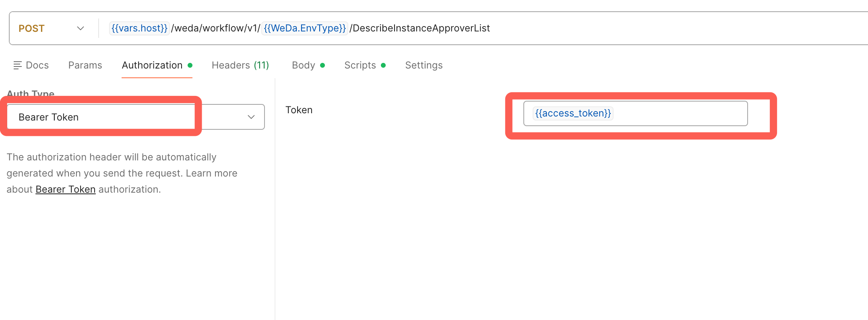Click the POST method label
868x320 pixels.
[31, 29]
